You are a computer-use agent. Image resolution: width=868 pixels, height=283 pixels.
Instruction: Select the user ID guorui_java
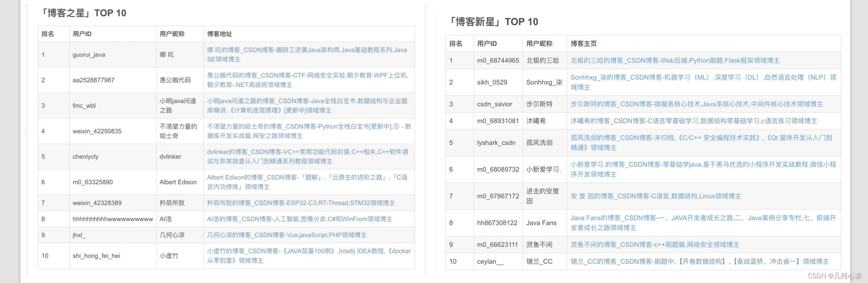tap(89, 55)
